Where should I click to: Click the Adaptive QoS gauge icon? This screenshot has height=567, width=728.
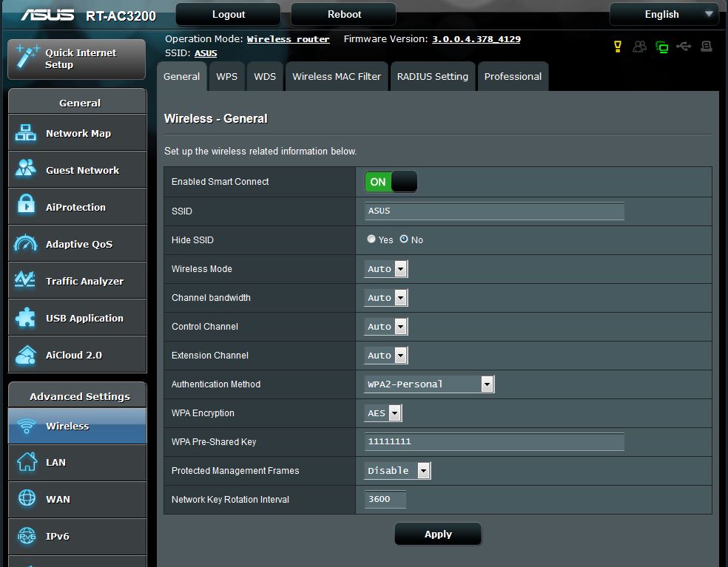tap(26, 243)
